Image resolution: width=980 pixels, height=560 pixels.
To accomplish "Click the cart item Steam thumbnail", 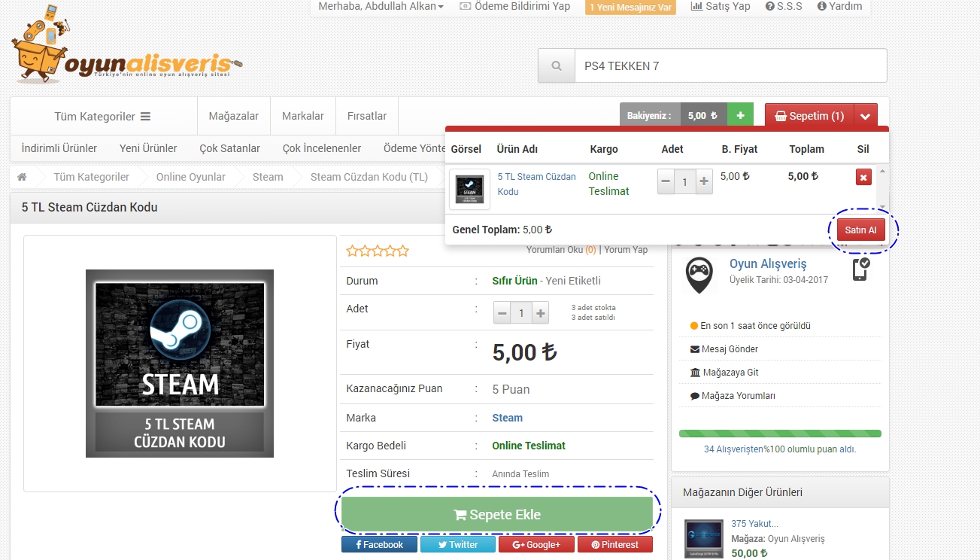I will 469,190.
